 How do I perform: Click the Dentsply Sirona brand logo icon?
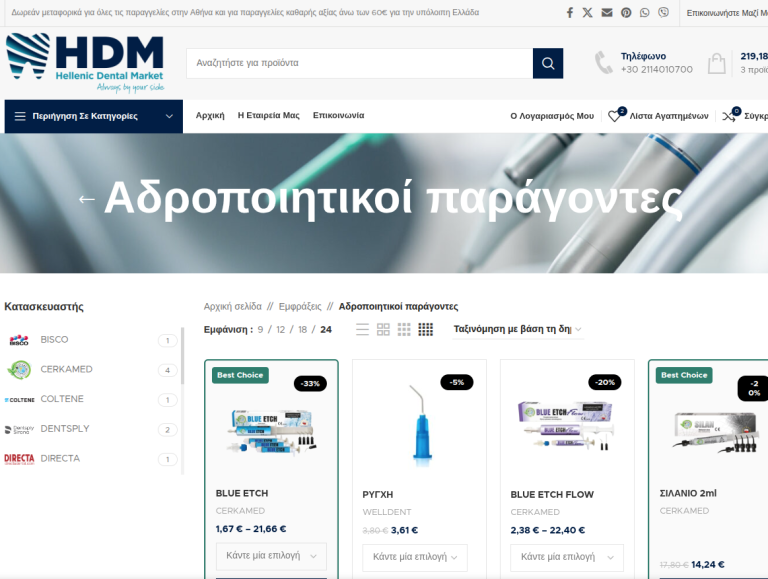point(19,430)
